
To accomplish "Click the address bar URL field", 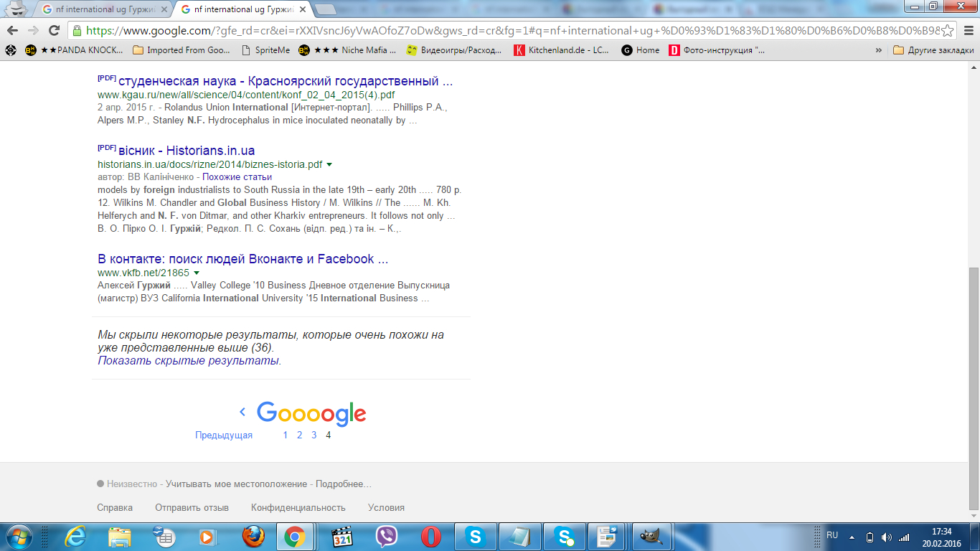I will 512,30.
